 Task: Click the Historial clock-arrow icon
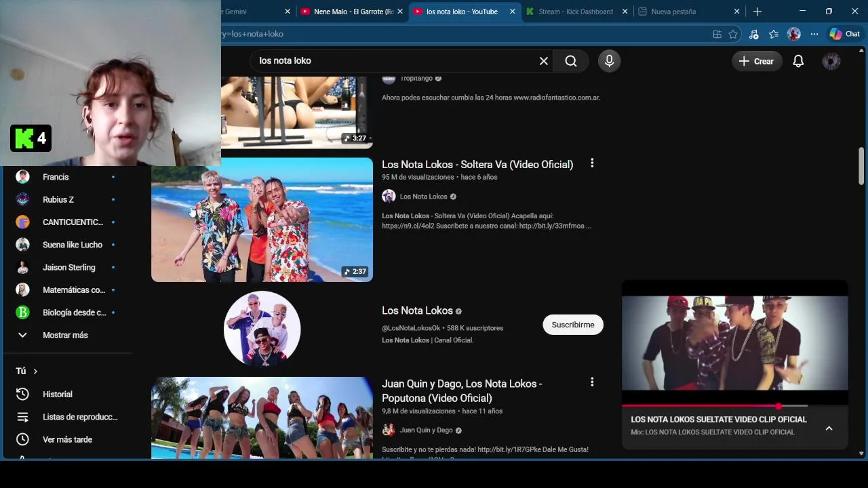(22, 394)
